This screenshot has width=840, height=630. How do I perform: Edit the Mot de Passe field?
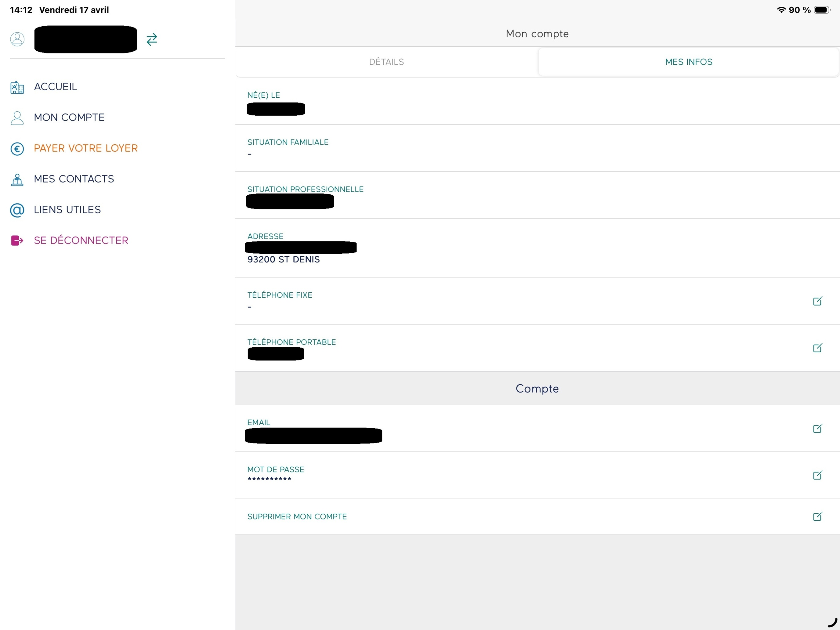click(x=818, y=475)
